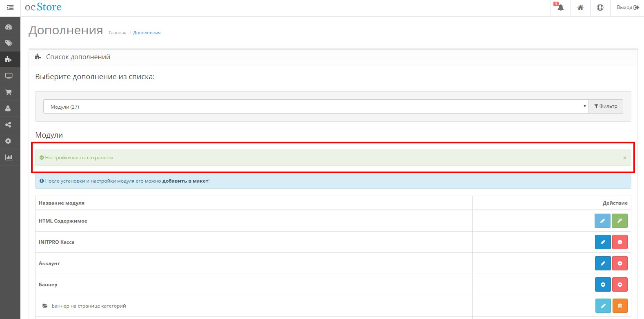
Task: Open the help life-ring icon
Action: click(x=600, y=7)
